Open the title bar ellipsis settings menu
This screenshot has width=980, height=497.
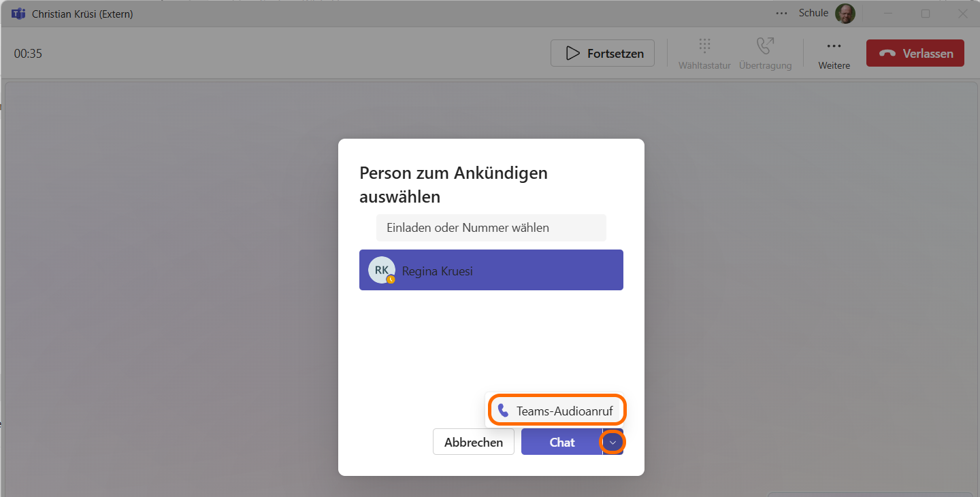(781, 14)
